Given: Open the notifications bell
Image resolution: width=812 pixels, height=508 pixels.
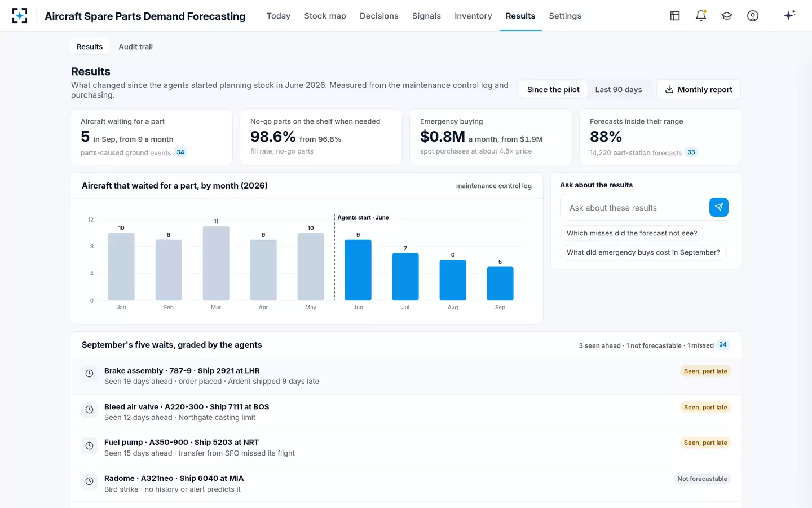Looking at the screenshot, I should click(x=701, y=16).
